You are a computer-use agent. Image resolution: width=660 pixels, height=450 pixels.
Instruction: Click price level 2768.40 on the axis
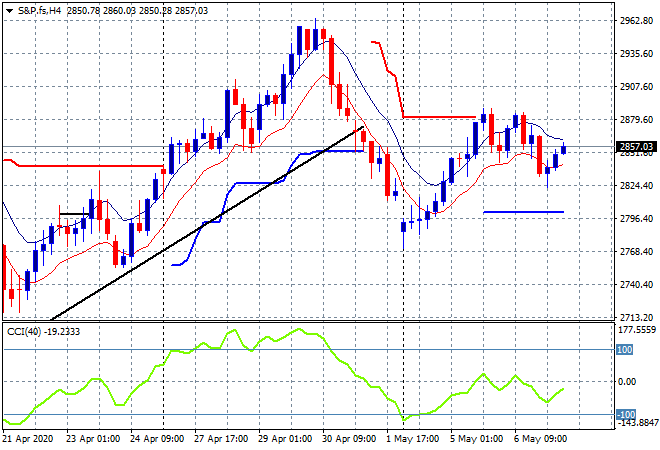636,252
